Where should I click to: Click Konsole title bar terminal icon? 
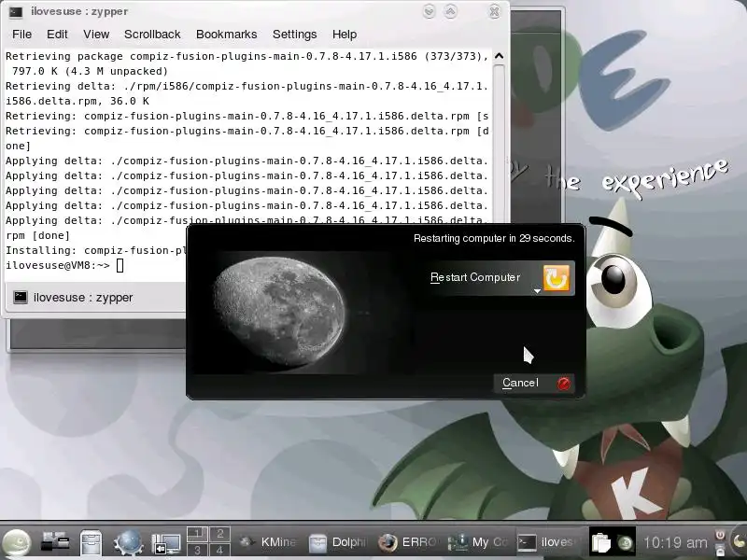(16, 12)
